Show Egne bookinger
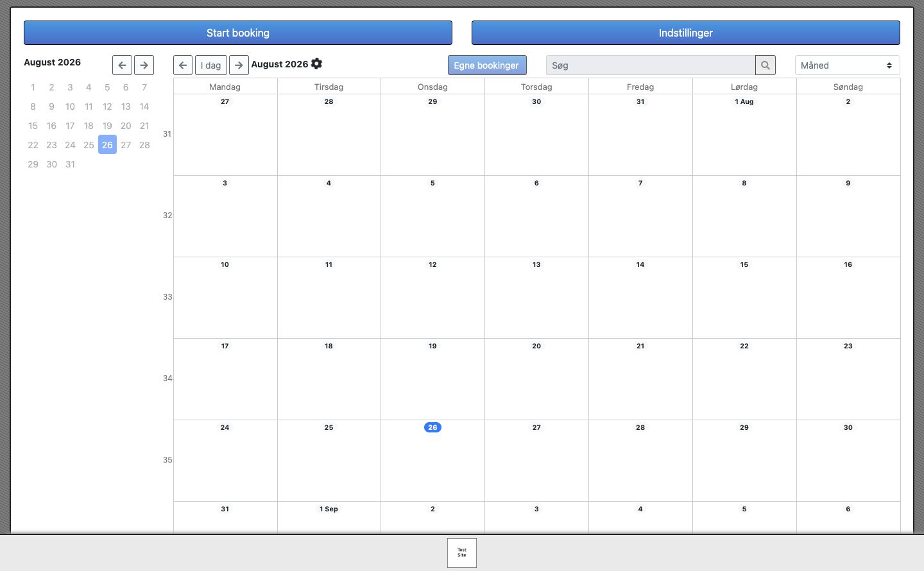Viewport: 924px width, 571px height. pyautogui.click(x=487, y=65)
